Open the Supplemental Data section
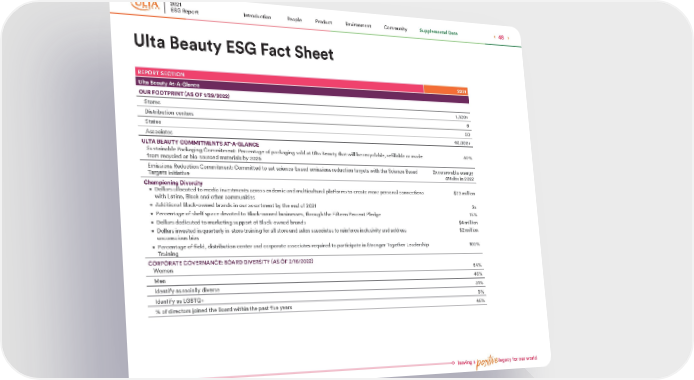694x380 pixels. click(x=438, y=32)
